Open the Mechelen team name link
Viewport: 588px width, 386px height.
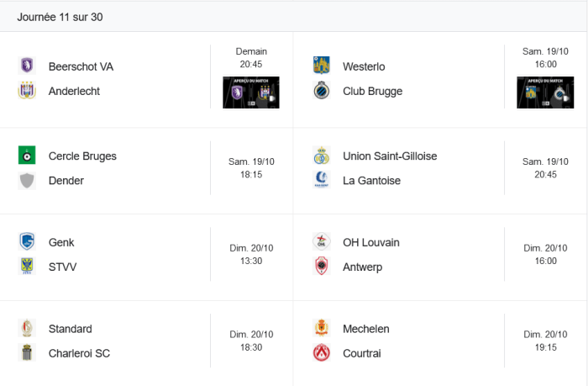(x=366, y=329)
